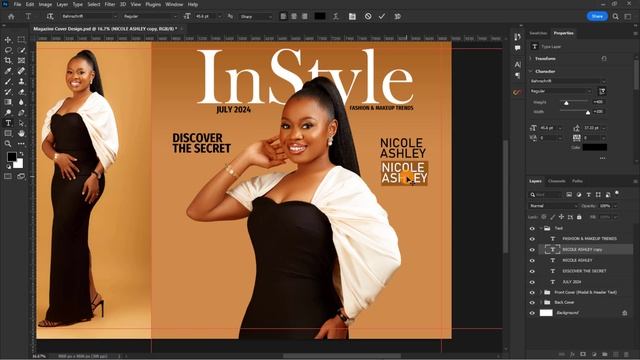Screen dimensions: 640x360
Task: Select the Lasso tool
Action: point(8,50)
